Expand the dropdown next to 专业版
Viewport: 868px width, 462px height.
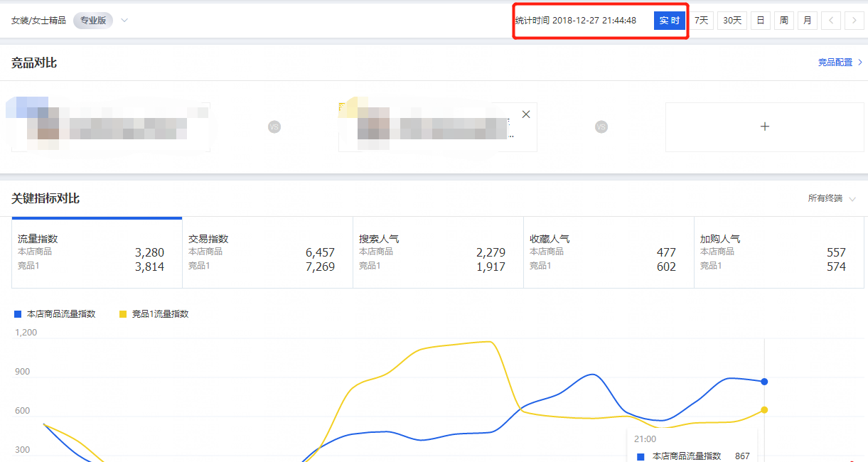coord(123,21)
